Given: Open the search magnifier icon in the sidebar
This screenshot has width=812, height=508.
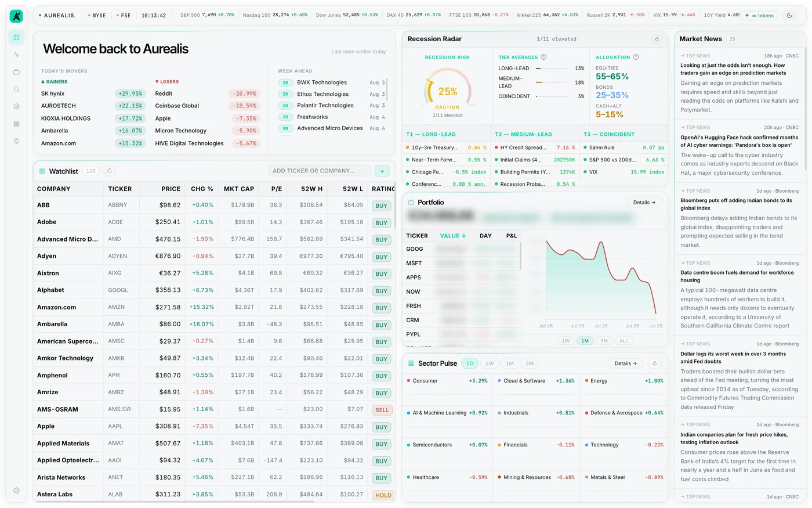Looking at the screenshot, I should click(x=16, y=89).
